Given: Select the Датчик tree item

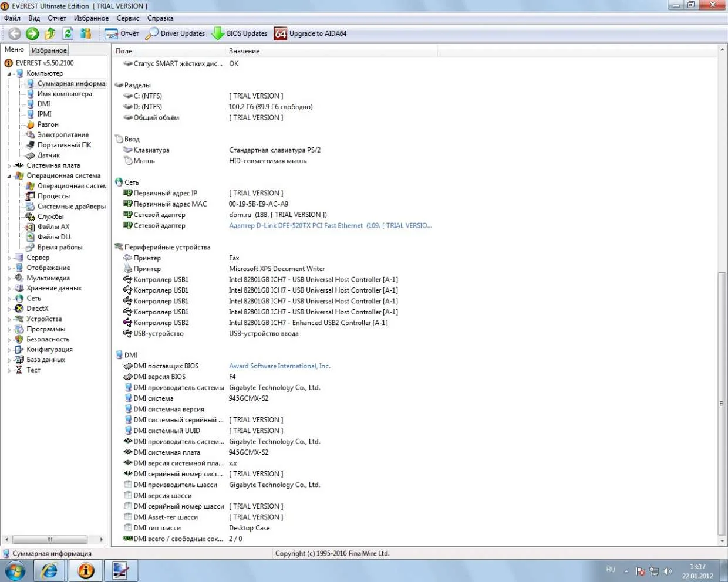Looking at the screenshot, I should point(48,155).
